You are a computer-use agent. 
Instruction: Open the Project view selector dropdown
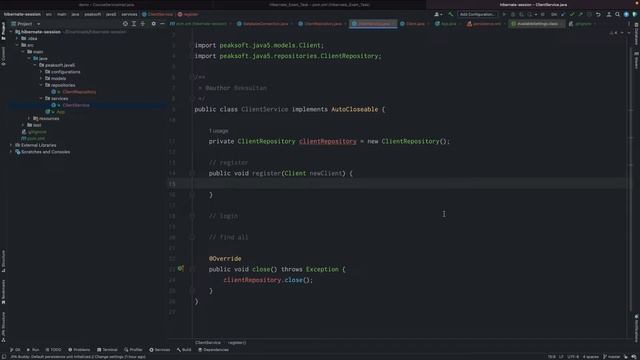click(26, 24)
